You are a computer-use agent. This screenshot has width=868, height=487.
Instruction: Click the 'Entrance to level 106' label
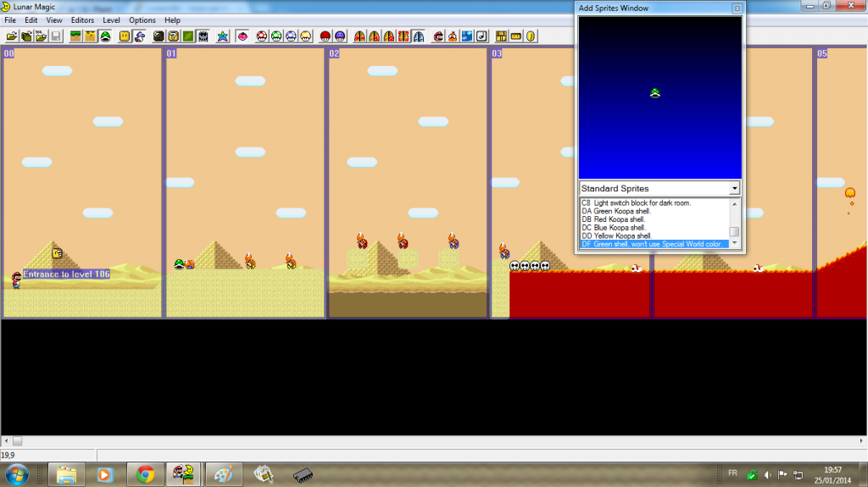[66, 274]
